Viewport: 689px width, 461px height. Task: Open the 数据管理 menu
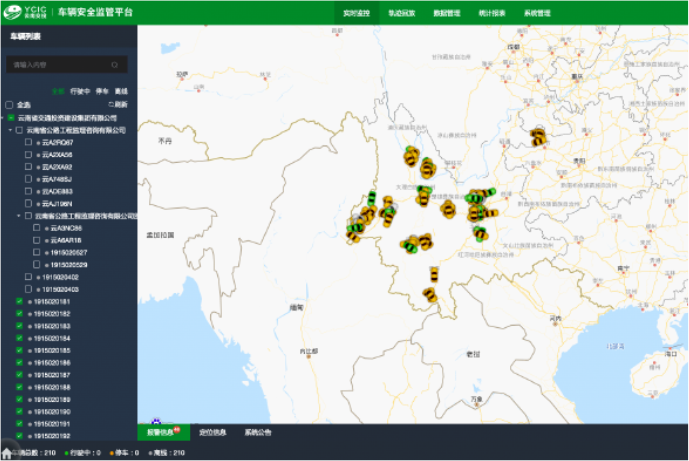(447, 13)
